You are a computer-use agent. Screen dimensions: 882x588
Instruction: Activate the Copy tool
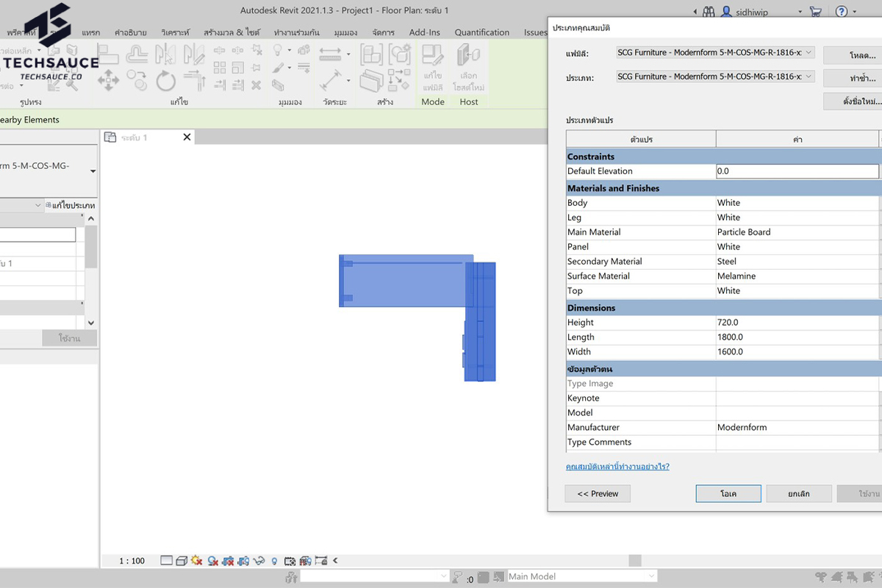tap(137, 79)
